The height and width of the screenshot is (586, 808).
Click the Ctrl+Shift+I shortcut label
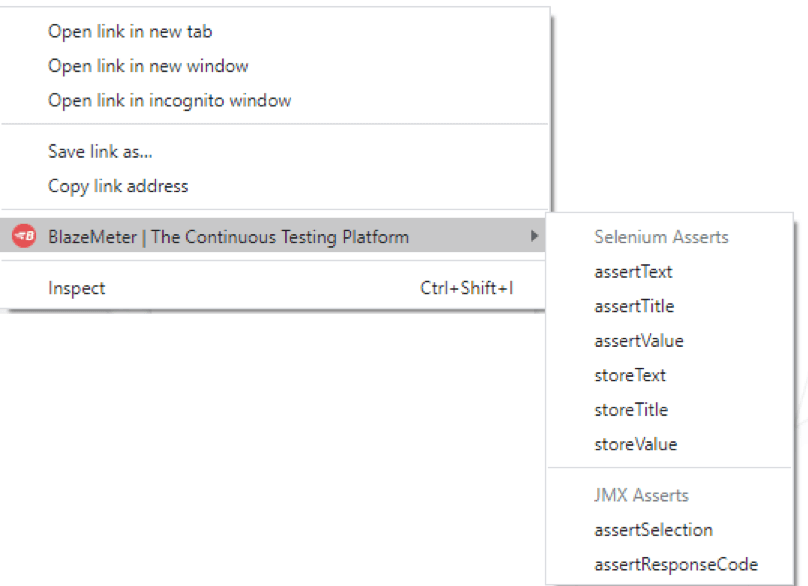click(467, 288)
